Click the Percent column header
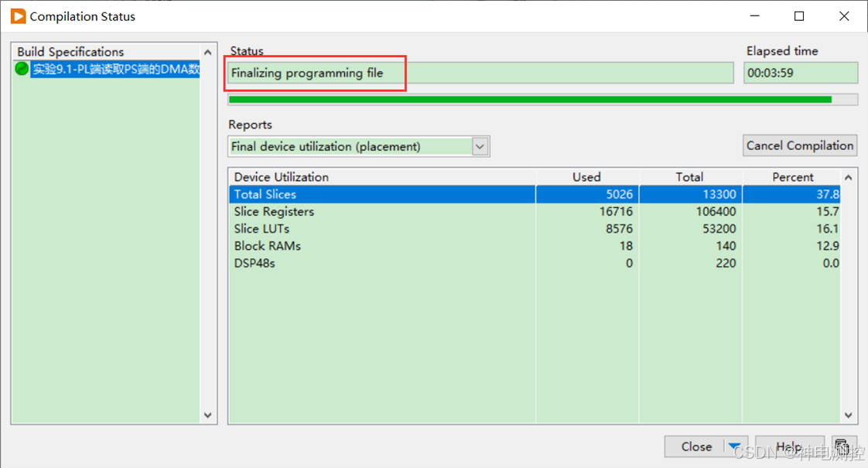Screen dimensions: 868x468 792,177
